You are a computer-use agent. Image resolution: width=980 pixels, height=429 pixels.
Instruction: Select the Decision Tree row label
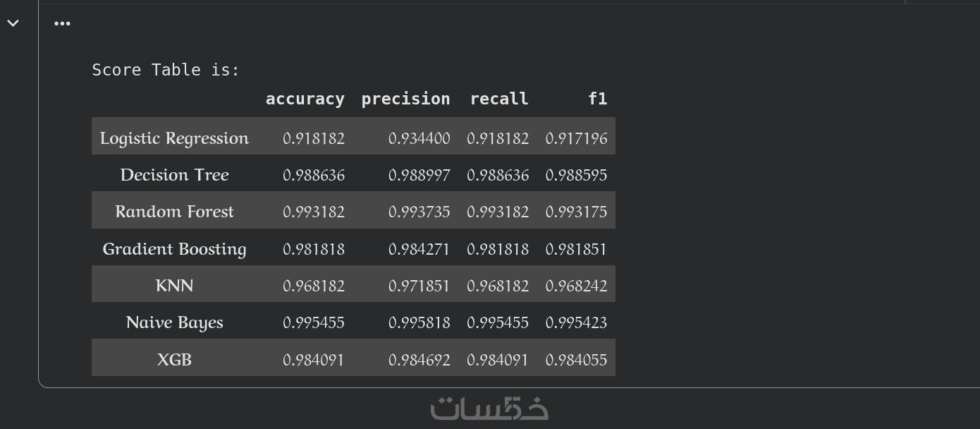point(174,175)
